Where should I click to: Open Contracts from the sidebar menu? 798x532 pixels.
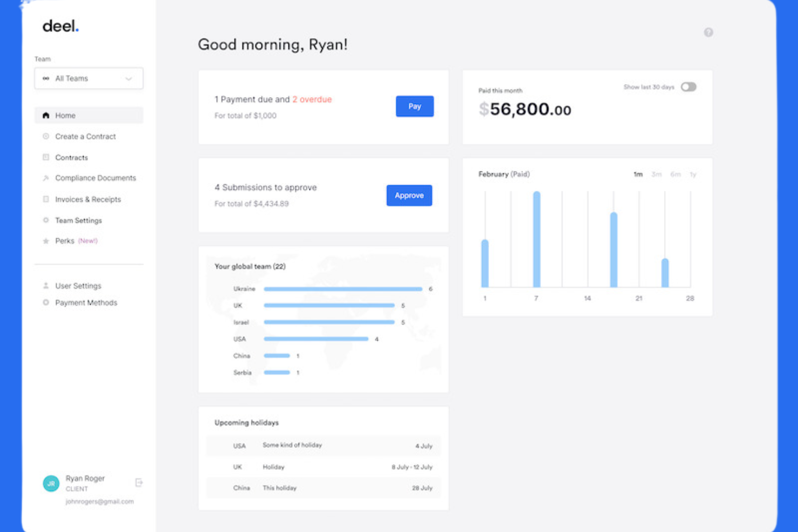click(46, 157)
